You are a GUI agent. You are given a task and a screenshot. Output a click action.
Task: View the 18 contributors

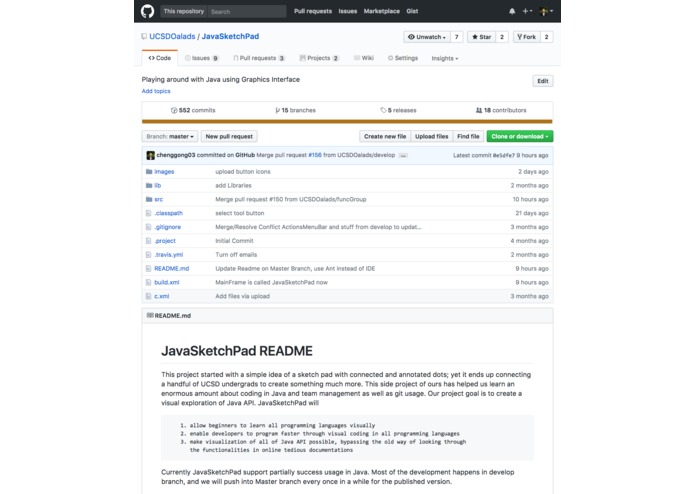click(x=501, y=110)
